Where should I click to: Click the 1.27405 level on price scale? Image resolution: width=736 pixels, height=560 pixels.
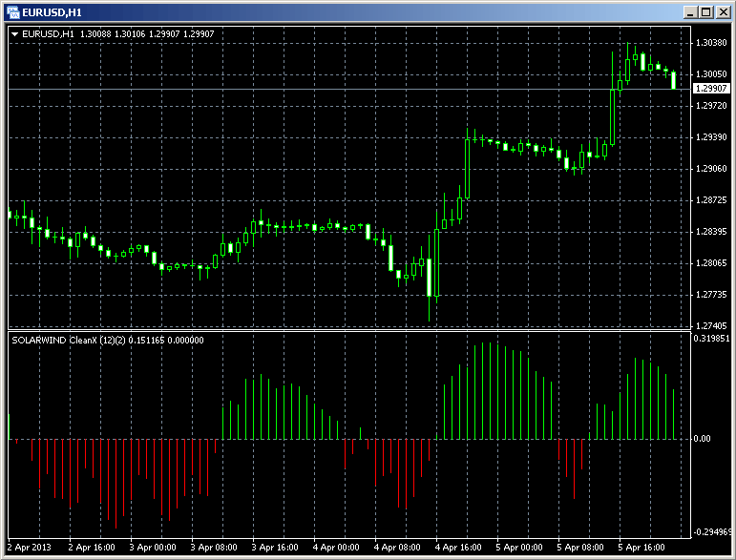click(x=711, y=326)
